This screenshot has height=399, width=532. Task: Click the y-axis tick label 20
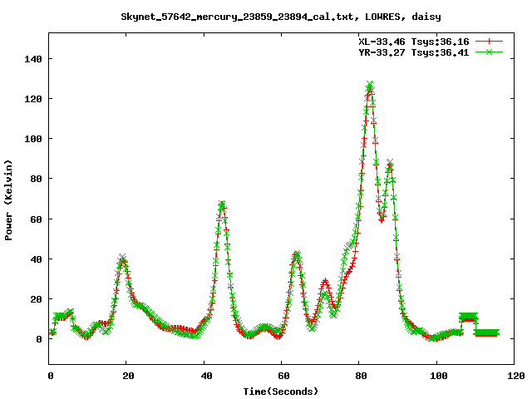pos(36,299)
